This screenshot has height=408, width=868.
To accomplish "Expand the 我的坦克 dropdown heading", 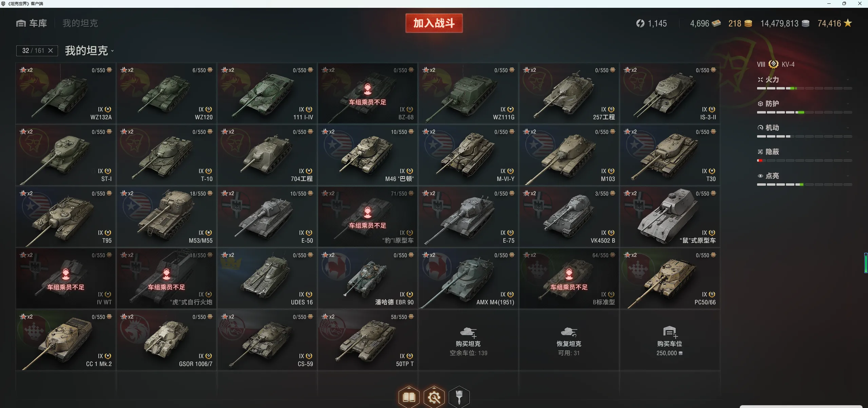I will point(89,51).
